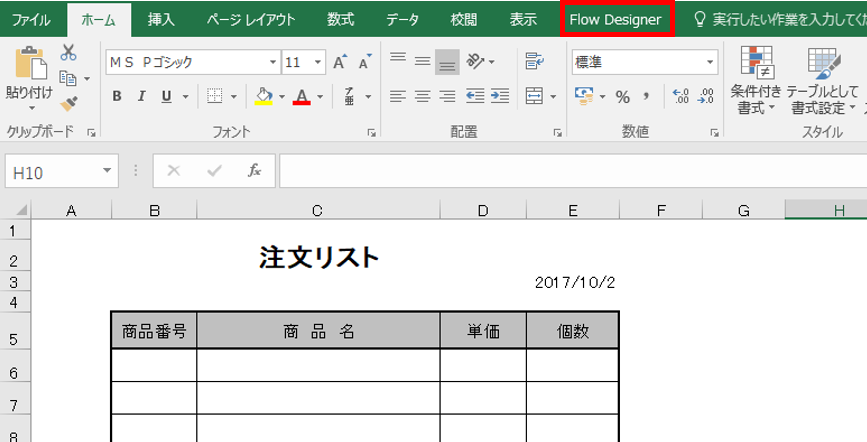
Task: Click the red font color swatch
Action: [x=302, y=96]
